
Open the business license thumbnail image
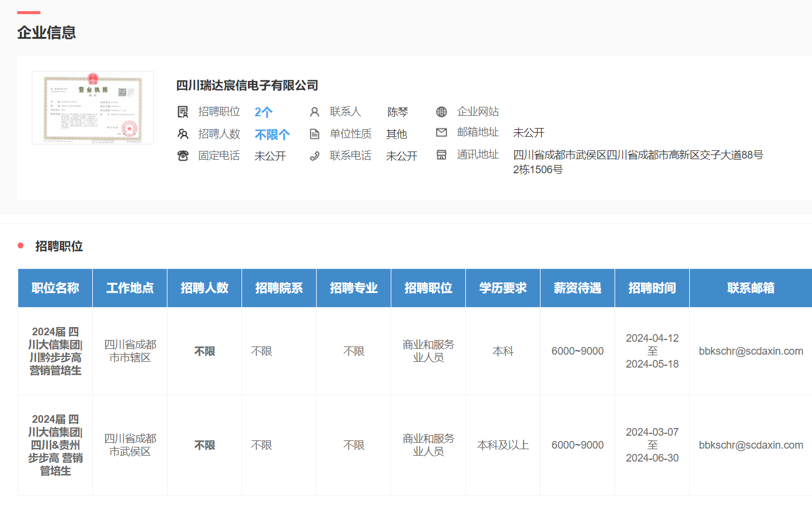pos(93,108)
